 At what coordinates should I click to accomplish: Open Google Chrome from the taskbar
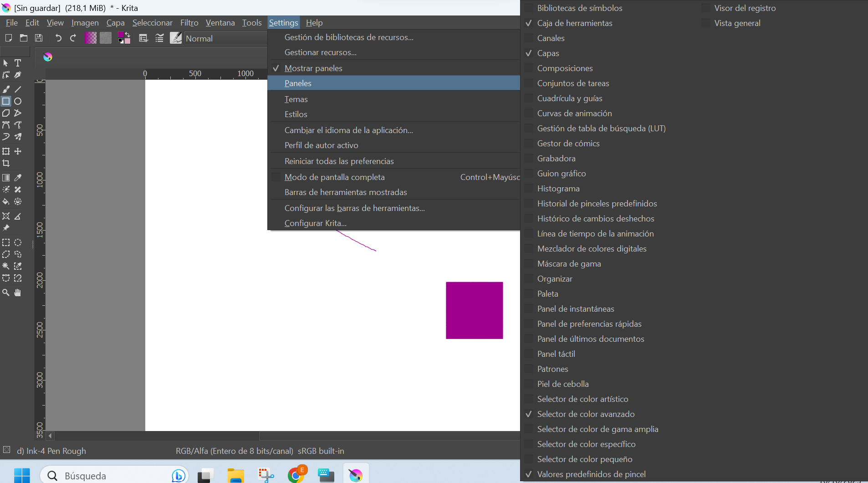tap(297, 475)
